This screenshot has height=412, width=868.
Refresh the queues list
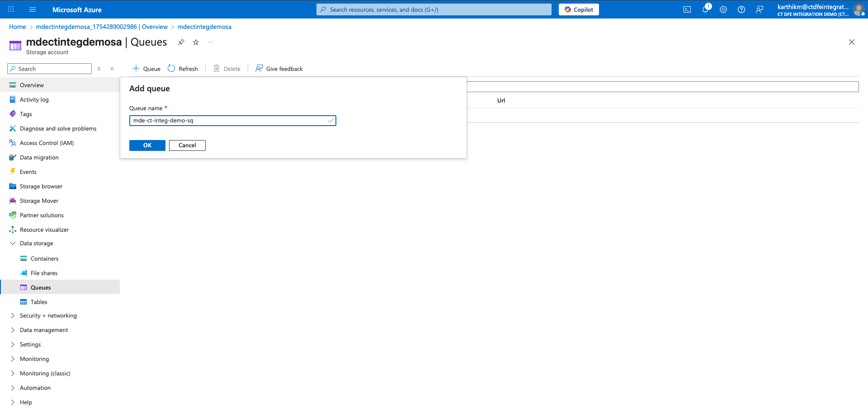pyautogui.click(x=183, y=69)
